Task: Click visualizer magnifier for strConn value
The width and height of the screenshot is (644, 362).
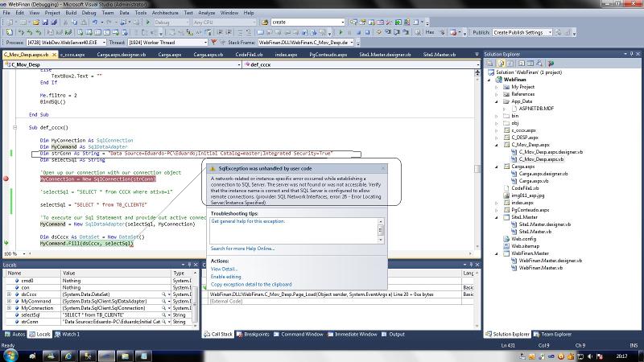Action: (163, 322)
